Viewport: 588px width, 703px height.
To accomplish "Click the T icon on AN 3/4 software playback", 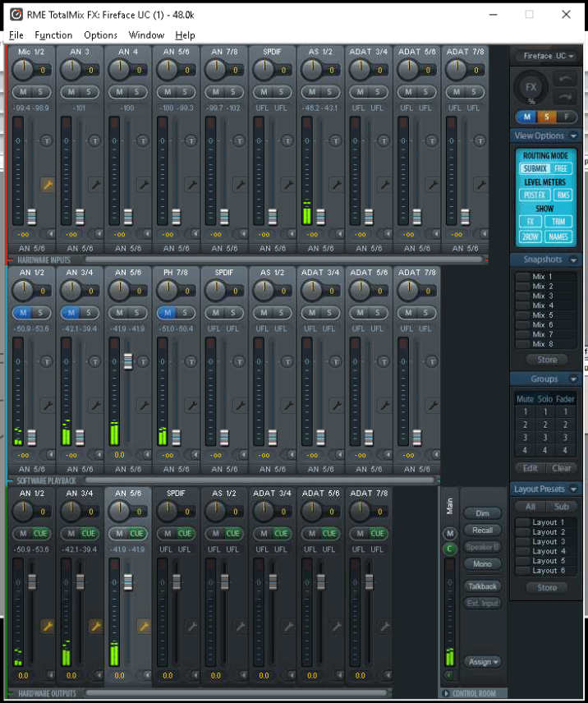I will [x=94, y=361].
